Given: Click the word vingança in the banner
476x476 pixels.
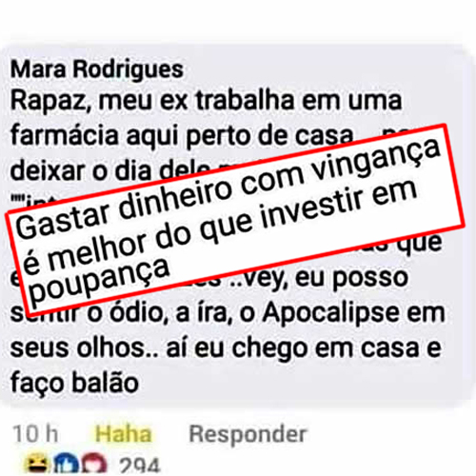Looking at the screenshot, I should point(377,160).
